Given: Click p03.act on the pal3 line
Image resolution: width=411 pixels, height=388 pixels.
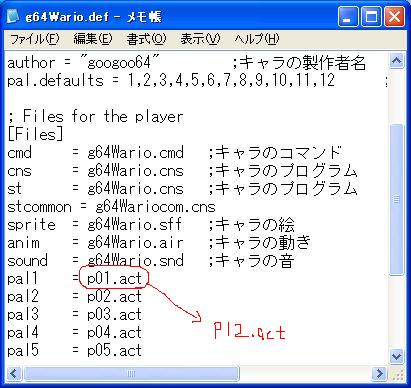Looking at the screenshot, I should pos(114,315).
